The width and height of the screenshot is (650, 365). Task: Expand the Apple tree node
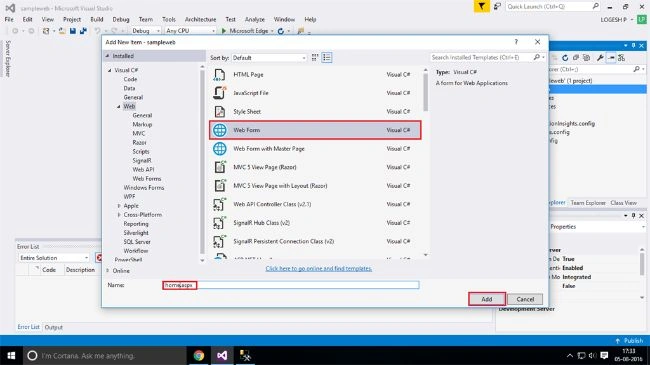click(x=119, y=206)
